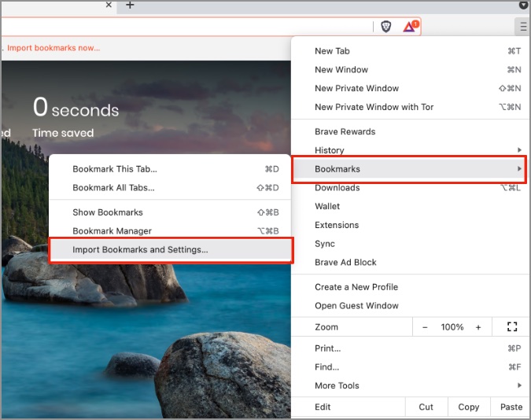Click the Copy button in Edit row
The height and width of the screenshot is (420, 531).
coord(469,407)
